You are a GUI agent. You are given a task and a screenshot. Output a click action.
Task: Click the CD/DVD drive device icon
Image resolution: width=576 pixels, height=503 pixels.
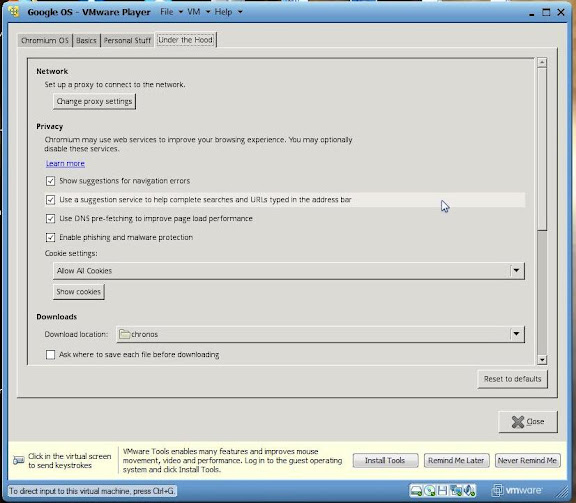(429, 491)
